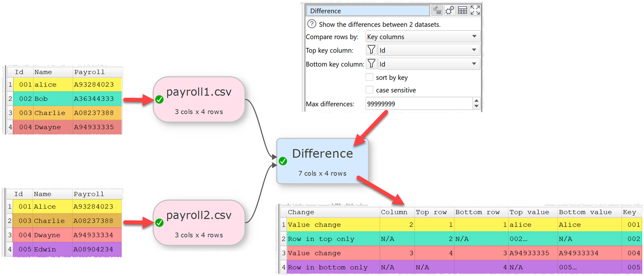
Task: Click the green check on Difference node
Action: (283, 161)
